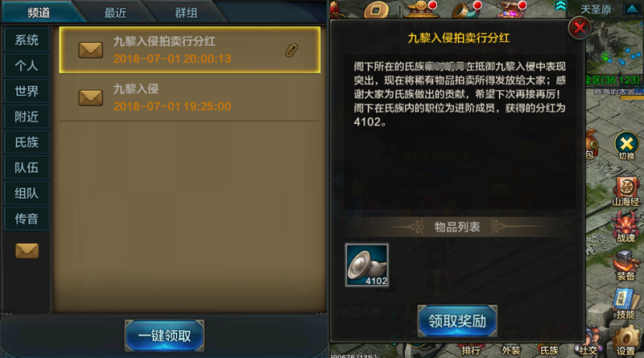Screen dimensions: 644x358
Task: Open the 技能 skills book icon
Action: (626, 304)
